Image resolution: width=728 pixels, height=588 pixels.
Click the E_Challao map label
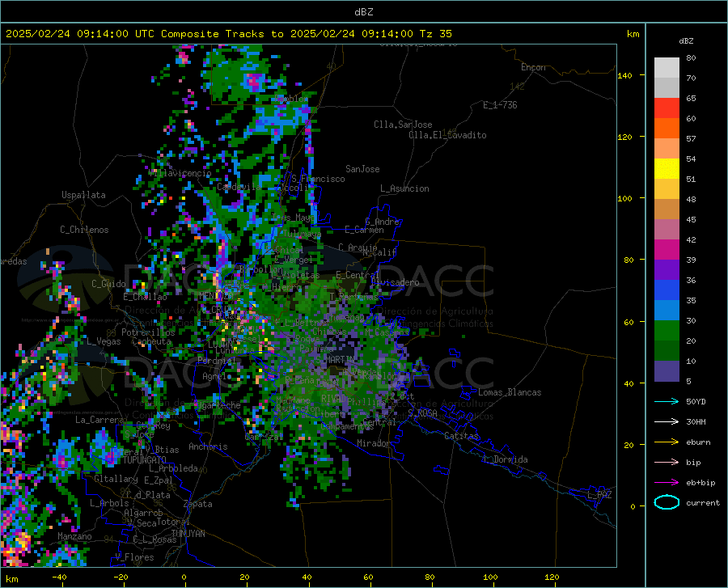145,297
